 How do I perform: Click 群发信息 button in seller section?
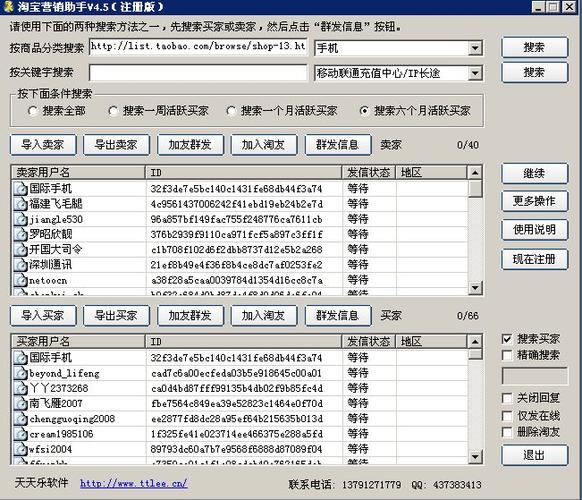coord(337,144)
